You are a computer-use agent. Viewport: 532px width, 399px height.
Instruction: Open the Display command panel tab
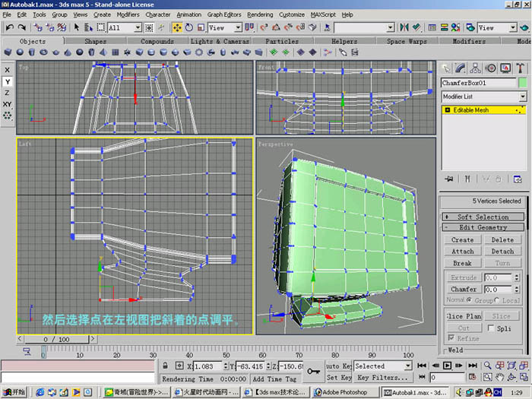pyautogui.click(x=505, y=68)
